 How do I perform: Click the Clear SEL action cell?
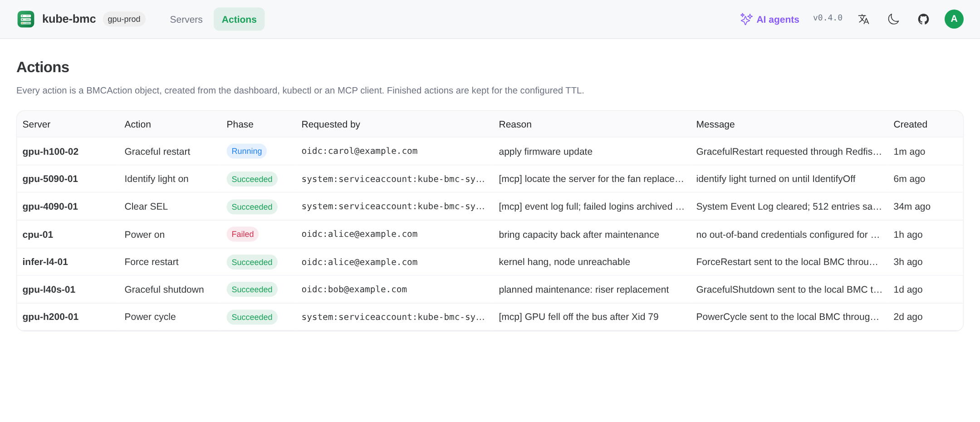click(146, 206)
